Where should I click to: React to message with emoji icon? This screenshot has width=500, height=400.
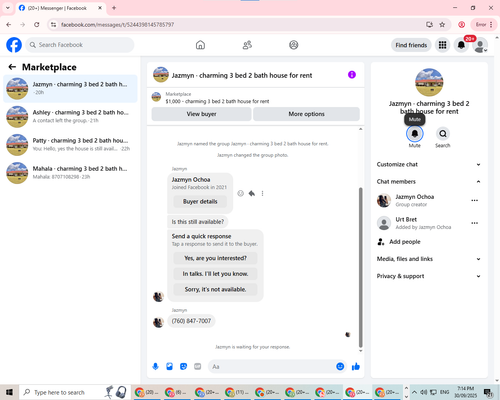[x=240, y=193]
